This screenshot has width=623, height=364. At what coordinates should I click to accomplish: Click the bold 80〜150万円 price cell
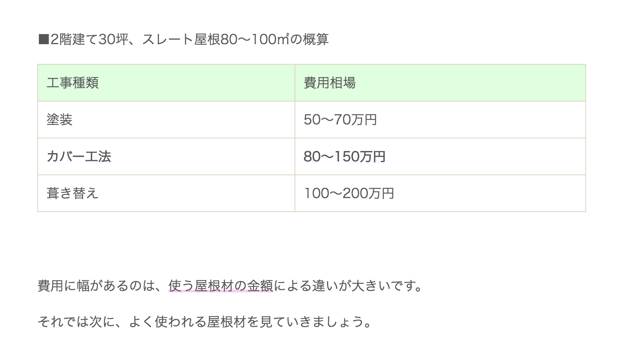pyautogui.click(x=344, y=156)
